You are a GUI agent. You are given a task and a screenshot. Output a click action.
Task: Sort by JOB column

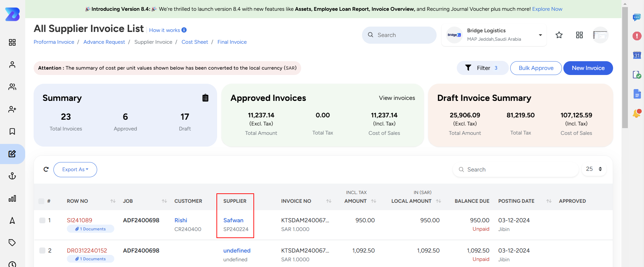(x=164, y=201)
